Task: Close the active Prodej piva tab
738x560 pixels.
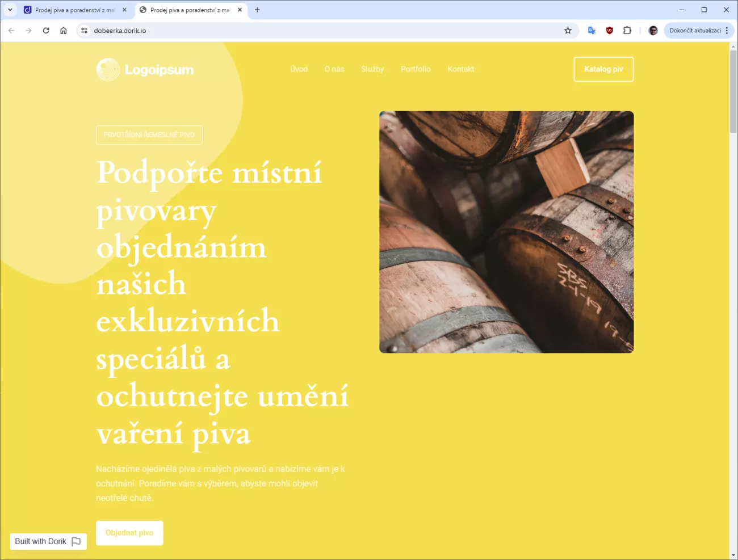Action: coord(240,10)
